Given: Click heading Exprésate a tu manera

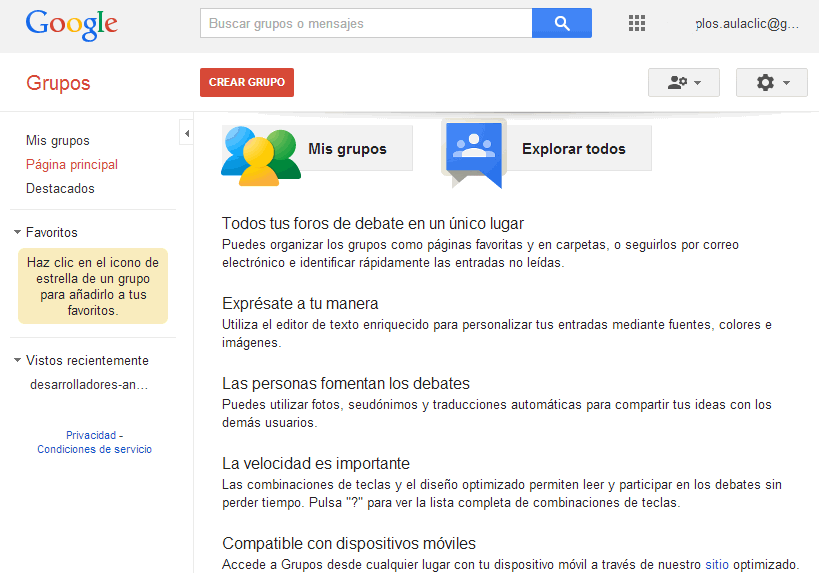Looking at the screenshot, I should point(300,303).
